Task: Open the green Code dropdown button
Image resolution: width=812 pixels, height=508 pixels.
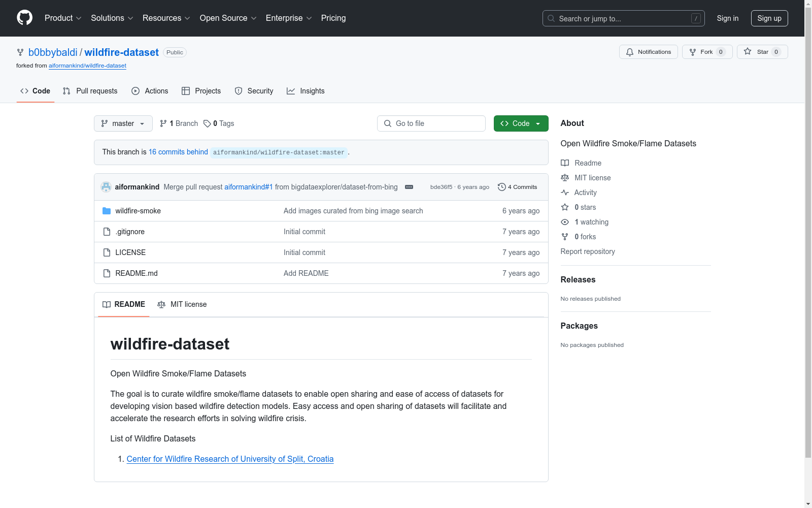Action: (x=521, y=123)
